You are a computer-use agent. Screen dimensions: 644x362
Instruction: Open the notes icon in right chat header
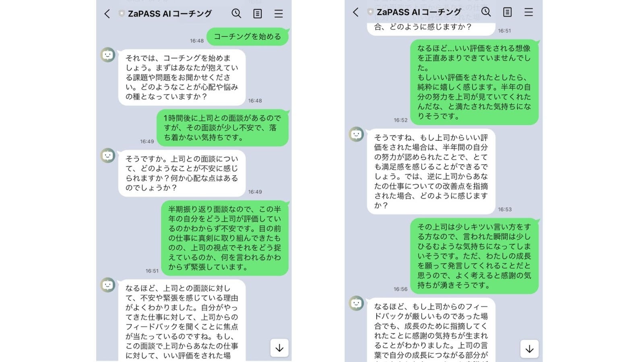(508, 12)
